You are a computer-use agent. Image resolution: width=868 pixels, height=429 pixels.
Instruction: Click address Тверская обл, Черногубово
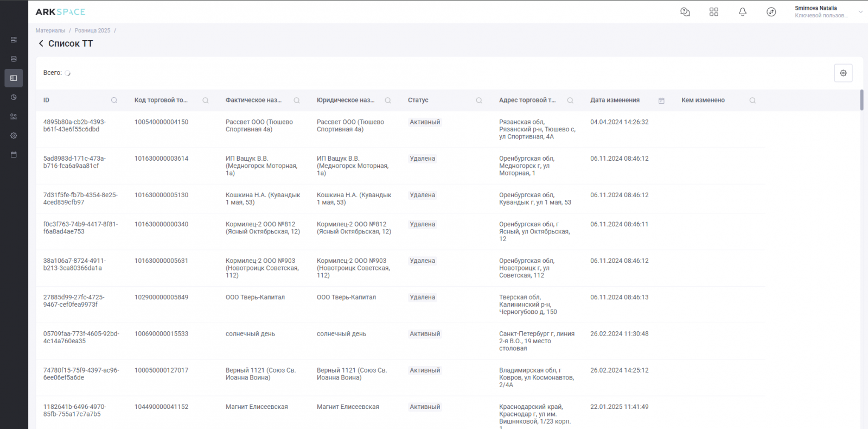tap(528, 305)
